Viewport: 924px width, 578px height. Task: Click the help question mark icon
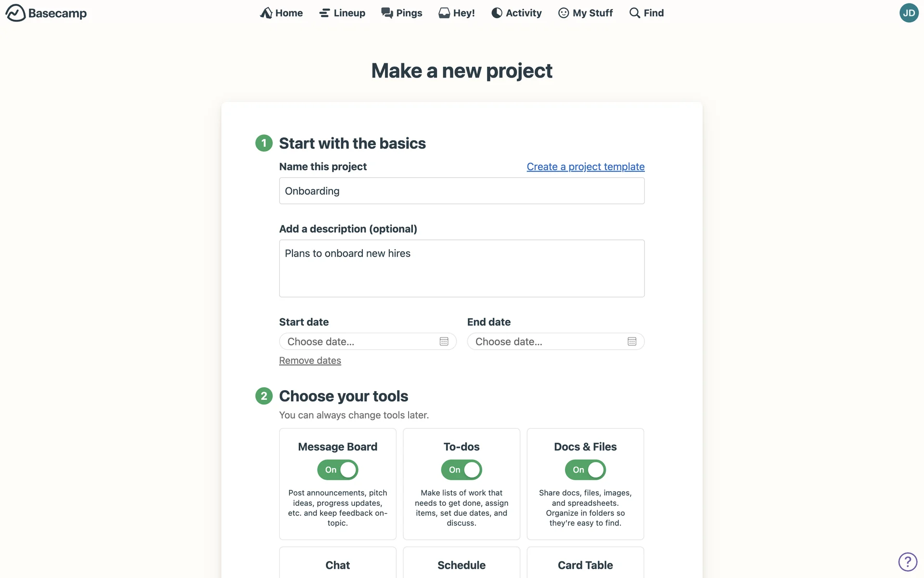[908, 562]
